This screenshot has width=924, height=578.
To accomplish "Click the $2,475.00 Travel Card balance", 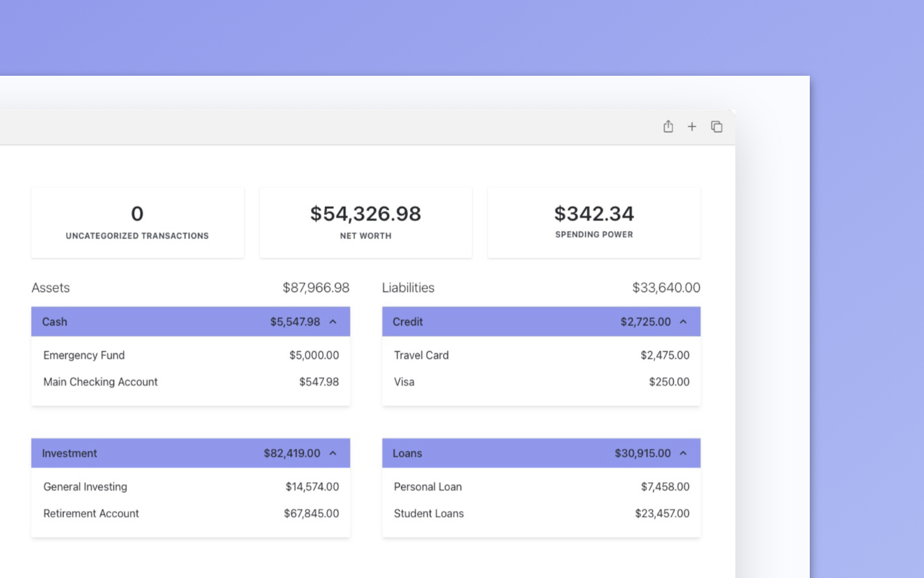I will click(665, 355).
